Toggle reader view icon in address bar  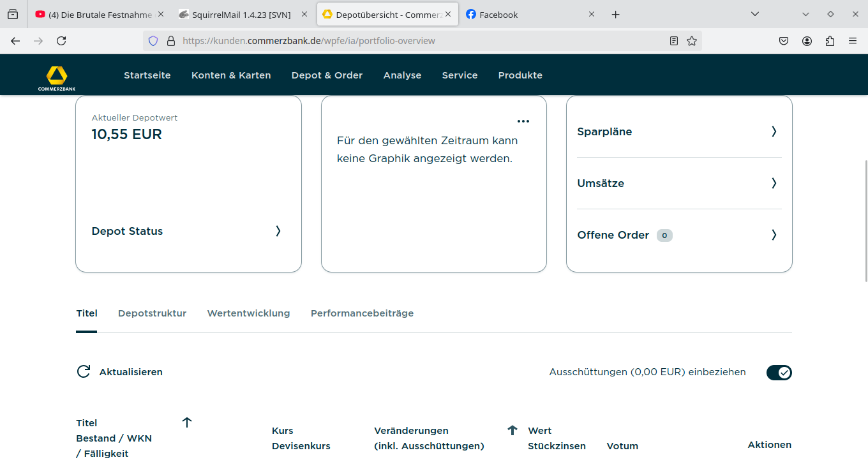click(674, 41)
